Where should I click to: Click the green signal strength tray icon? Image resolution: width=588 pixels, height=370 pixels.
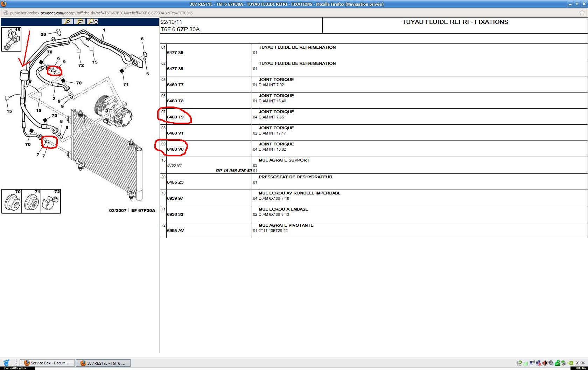coord(525,363)
